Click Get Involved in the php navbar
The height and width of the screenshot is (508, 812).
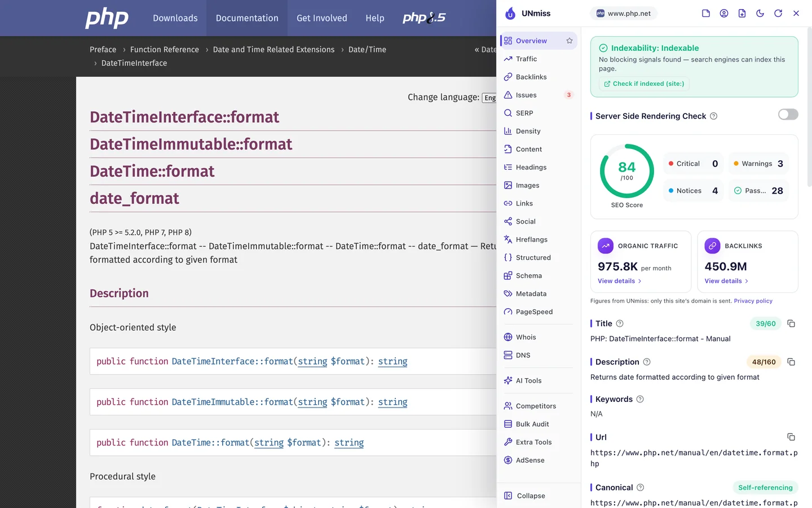pos(322,18)
